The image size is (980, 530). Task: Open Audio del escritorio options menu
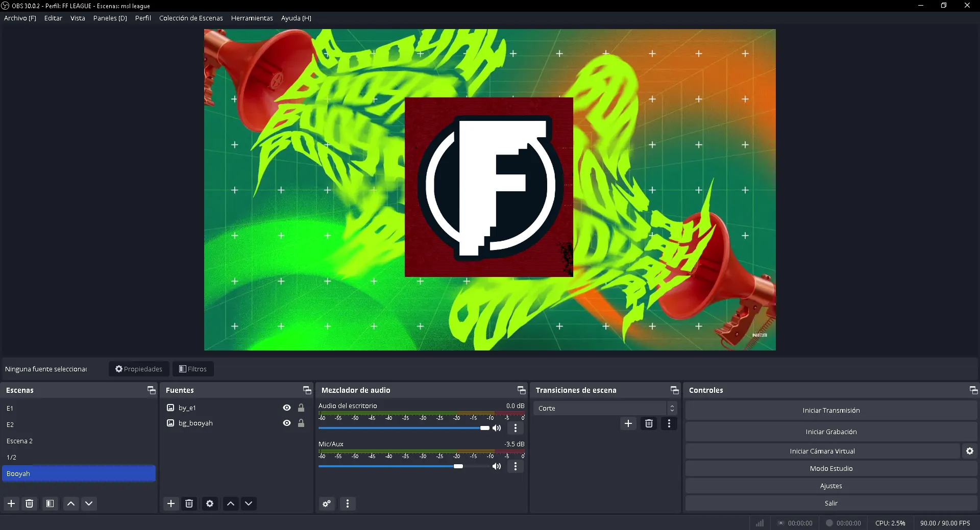coord(516,428)
